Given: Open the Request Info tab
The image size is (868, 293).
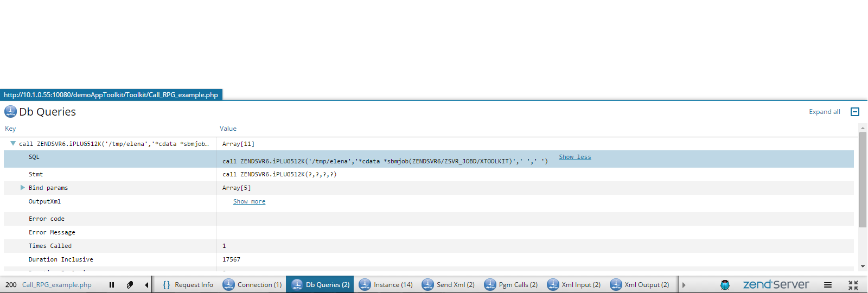Looking at the screenshot, I should tap(188, 285).
